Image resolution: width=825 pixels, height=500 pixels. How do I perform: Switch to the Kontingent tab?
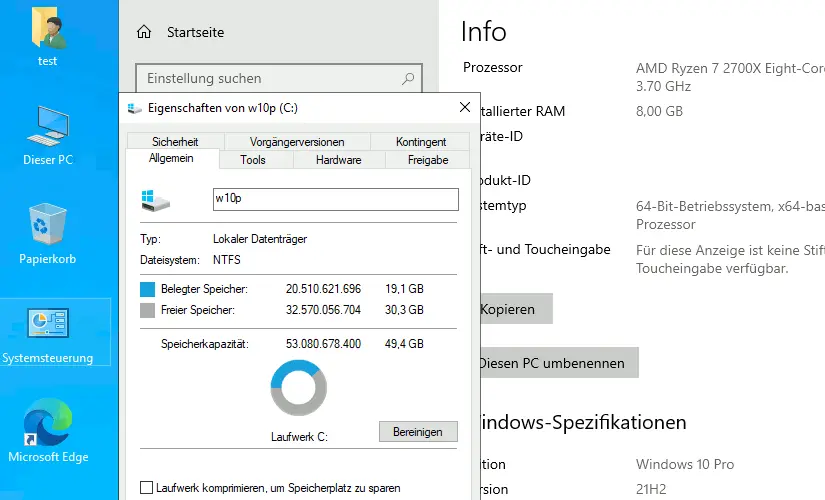(x=421, y=142)
